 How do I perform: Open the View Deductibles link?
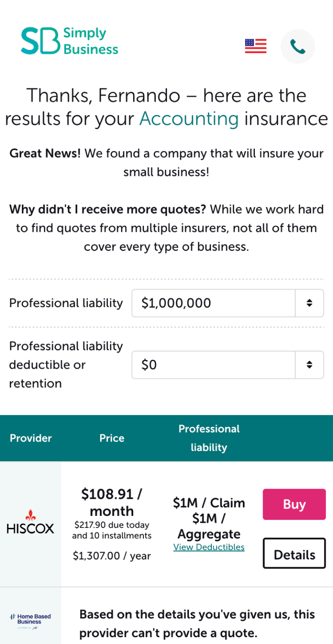(x=209, y=547)
